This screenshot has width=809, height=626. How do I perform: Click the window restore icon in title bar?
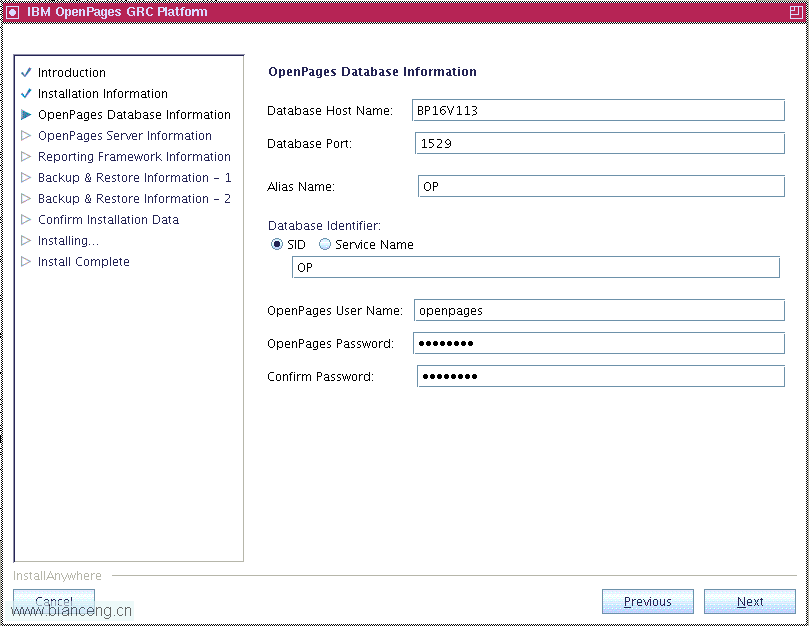coord(796,12)
